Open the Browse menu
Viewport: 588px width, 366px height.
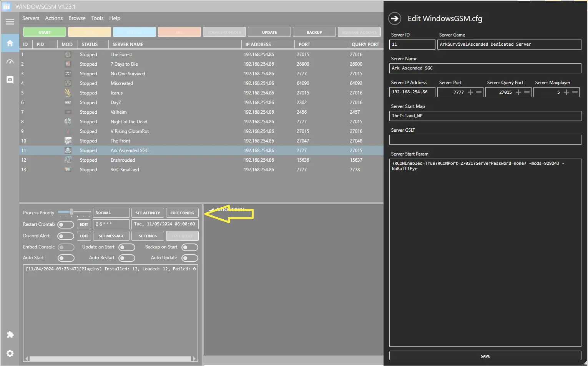click(x=77, y=18)
